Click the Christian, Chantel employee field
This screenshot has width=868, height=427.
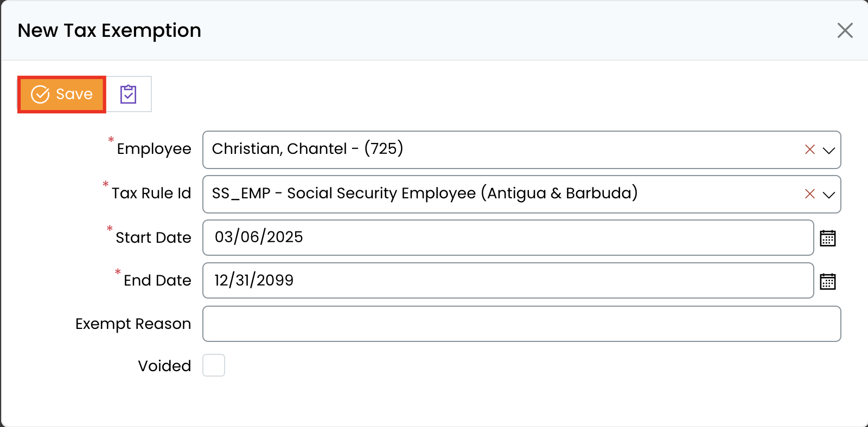(x=499, y=150)
